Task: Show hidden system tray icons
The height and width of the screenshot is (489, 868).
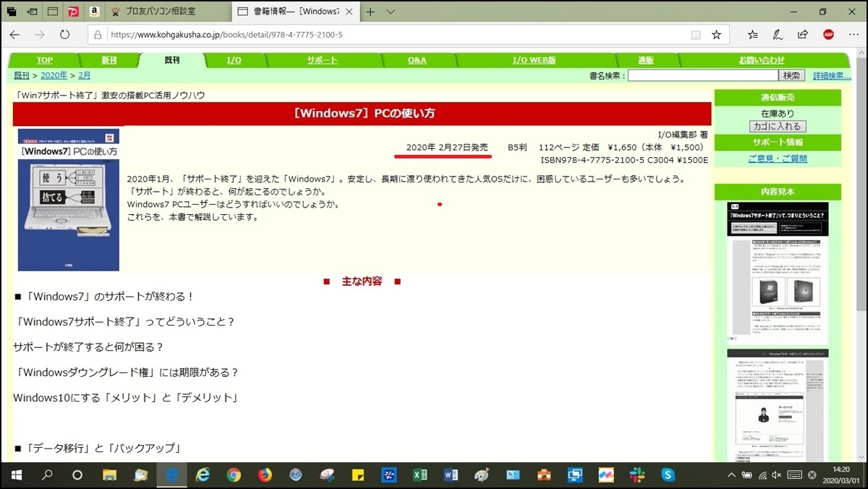Action: 732,475
